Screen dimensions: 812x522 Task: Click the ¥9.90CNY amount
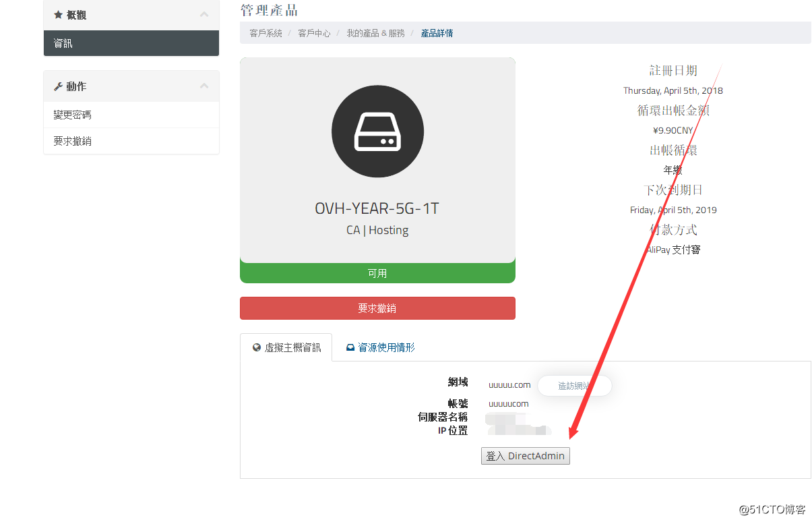[x=673, y=130]
